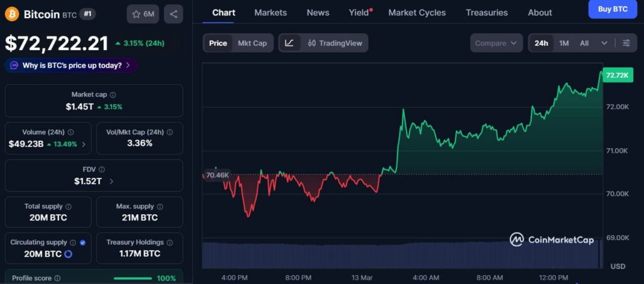The height and width of the screenshot is (284, 644).
Task: Click the 72.72K current price label
Action: [x=618, y=75]
